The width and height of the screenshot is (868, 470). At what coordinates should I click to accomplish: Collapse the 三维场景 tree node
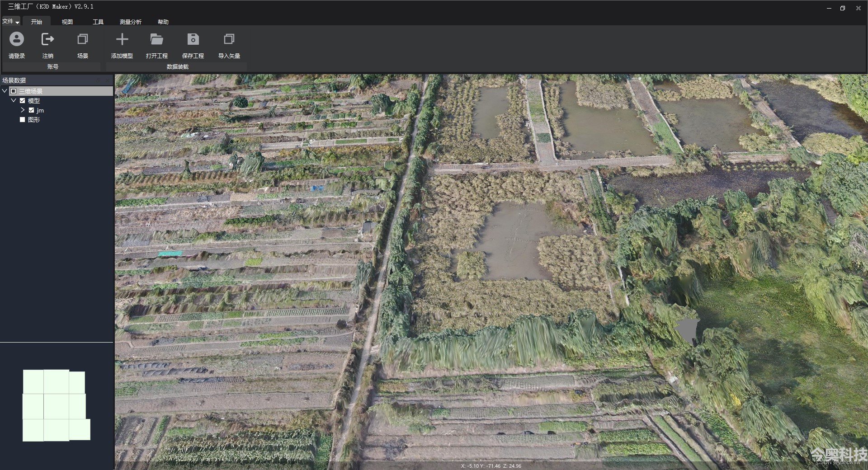5,91
